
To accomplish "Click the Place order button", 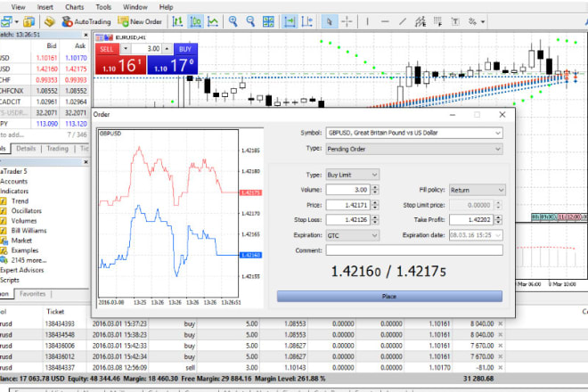I will 389,297.
